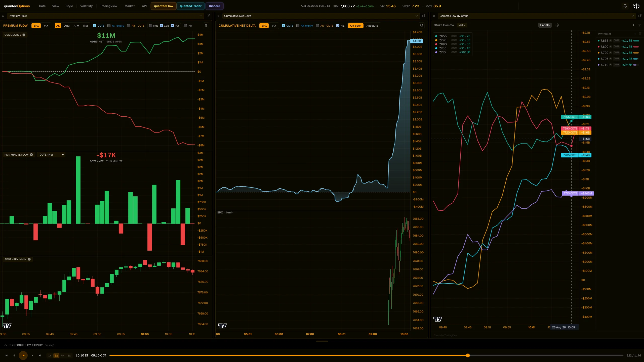
Task: Skip to start of replay
Action: [x=7, y=355]
